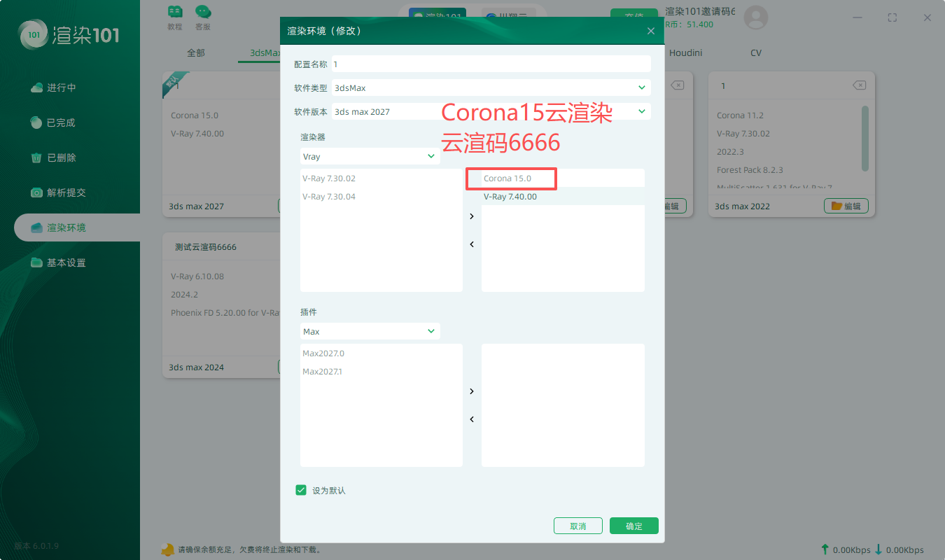Select V-Ray 7.30.04 in available renderers
This screenshot has width=945, height=560.
329,197
